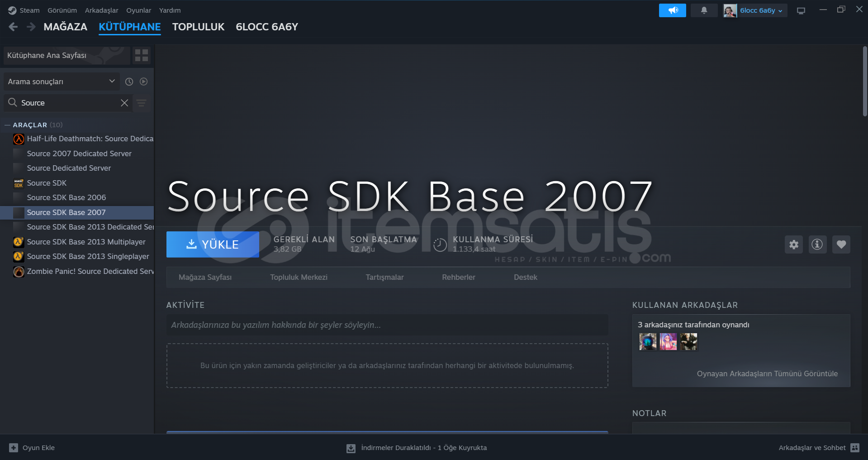Image resolution: width=868 pixels, height=460 pixels.
Task: Select Source SDK Base 2006
Action: (77, 197)
